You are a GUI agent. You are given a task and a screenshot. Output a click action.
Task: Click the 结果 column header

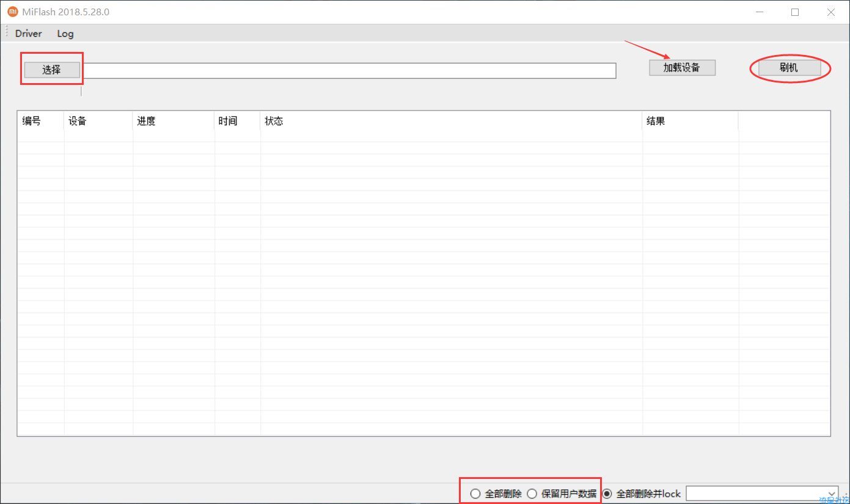coord(691,121)
